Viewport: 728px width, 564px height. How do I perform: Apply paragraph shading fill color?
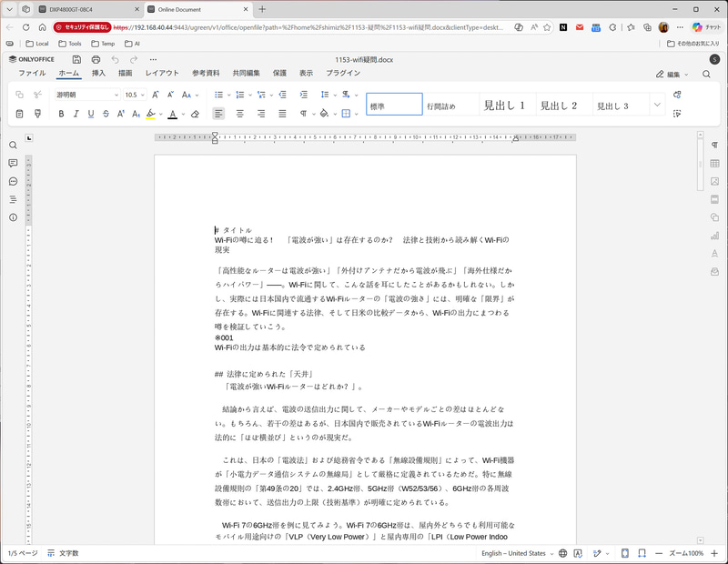(324, 114)
